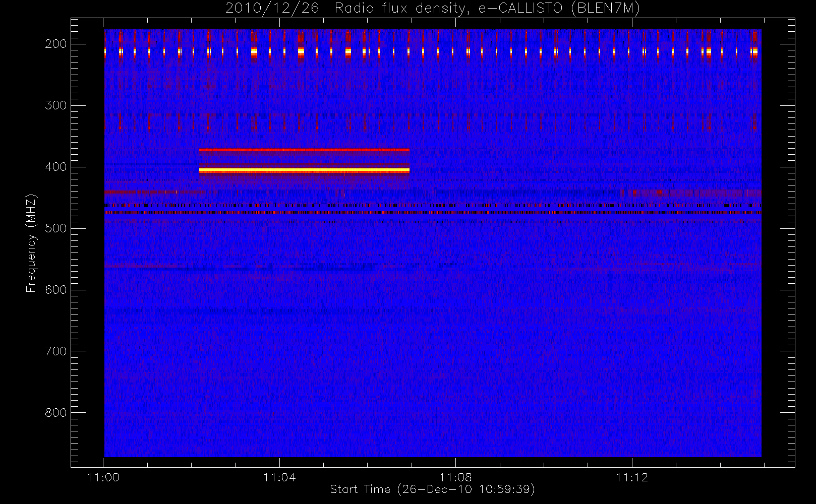
Task: Click the 600 frequency axis label
Action: pos(56,290)
